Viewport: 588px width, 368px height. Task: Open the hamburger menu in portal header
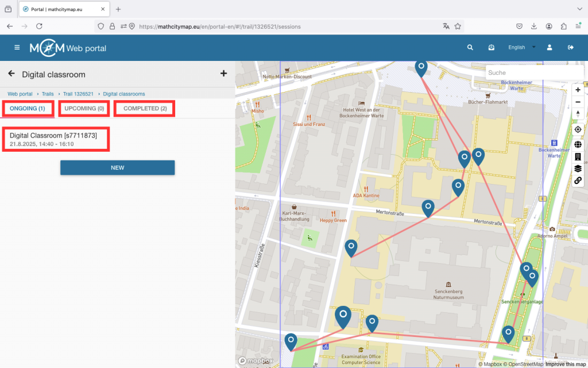click(17, 48)
